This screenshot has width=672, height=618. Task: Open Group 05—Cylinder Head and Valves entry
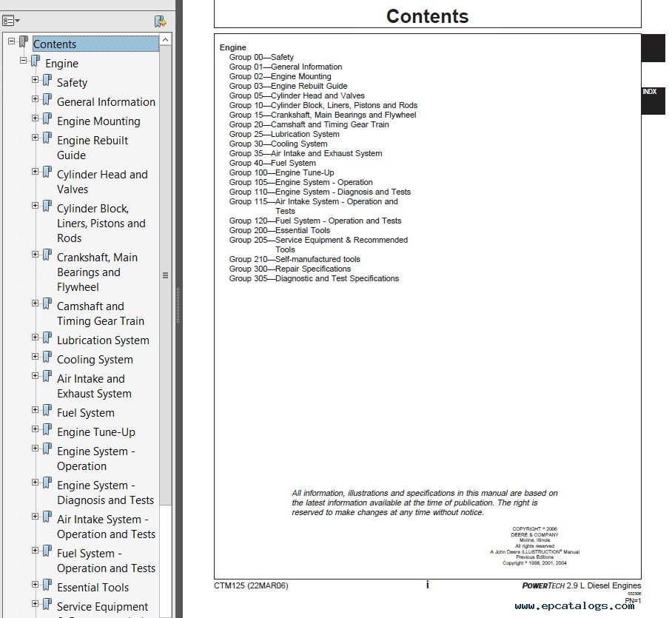point(297,95)
